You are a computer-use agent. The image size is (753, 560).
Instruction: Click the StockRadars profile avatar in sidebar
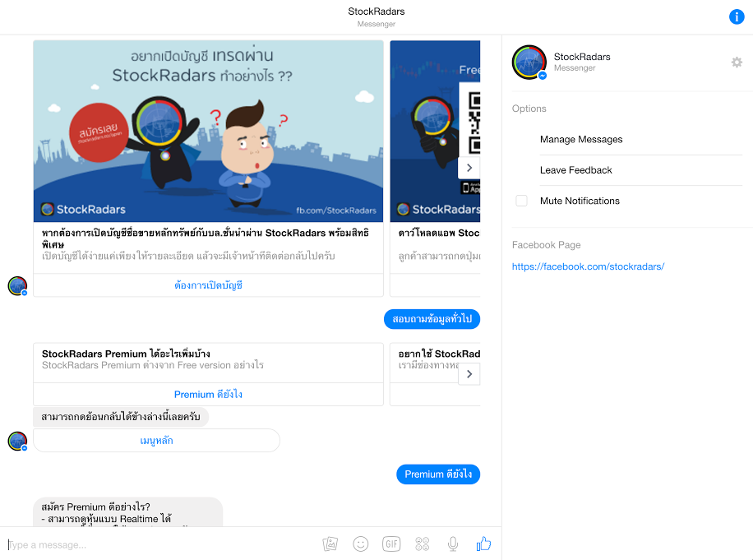(529, 62)
